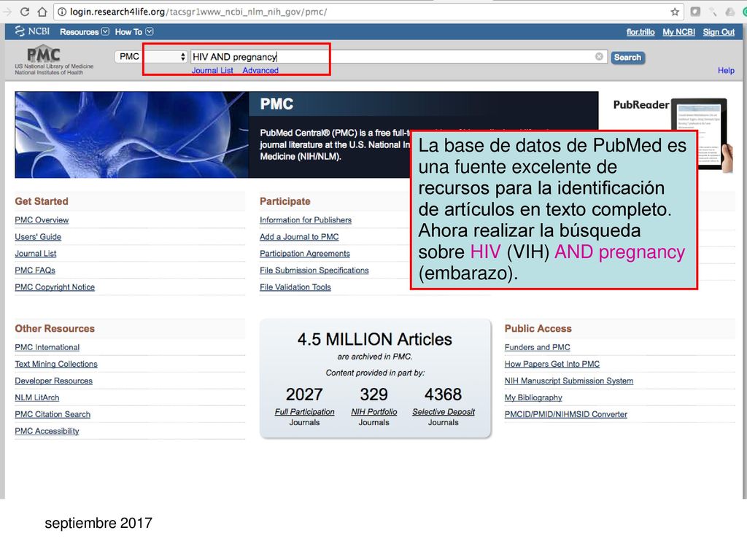Open the PMCID/PMID/NIHMSID Converter link
This screenshot has width=747, height=560.
click(x=566, y=414)
